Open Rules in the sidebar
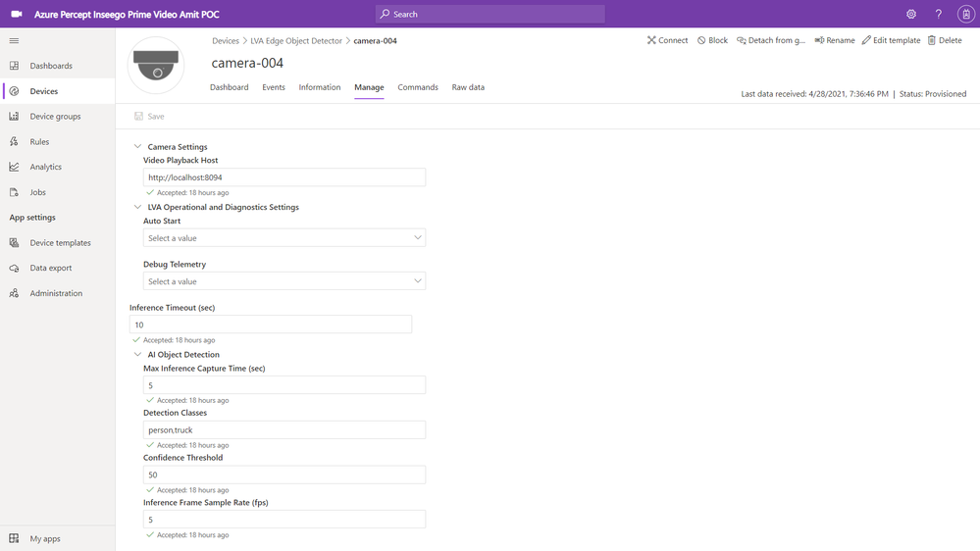Image resolution: width=980 pixels, height=551 pixels. 58,142
